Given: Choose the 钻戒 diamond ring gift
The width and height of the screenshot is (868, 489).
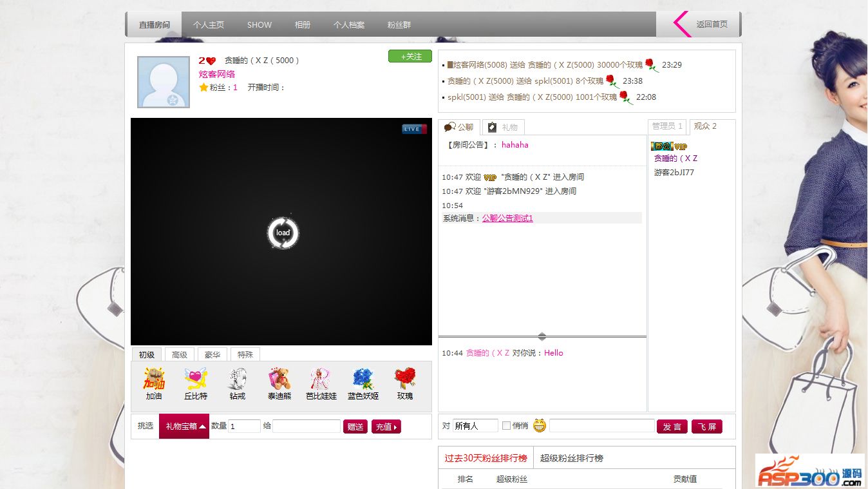Looking at the screenshot, I should pos(238,379).
